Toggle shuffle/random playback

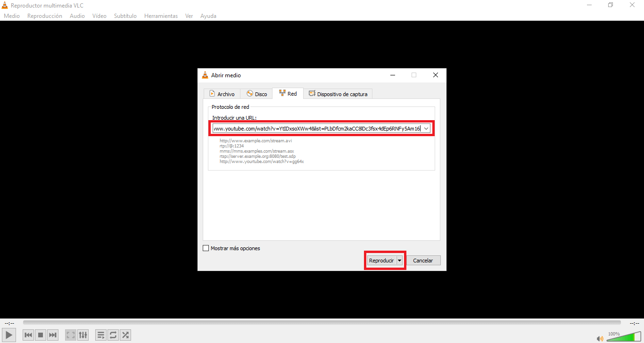click(x=125, y=335)
